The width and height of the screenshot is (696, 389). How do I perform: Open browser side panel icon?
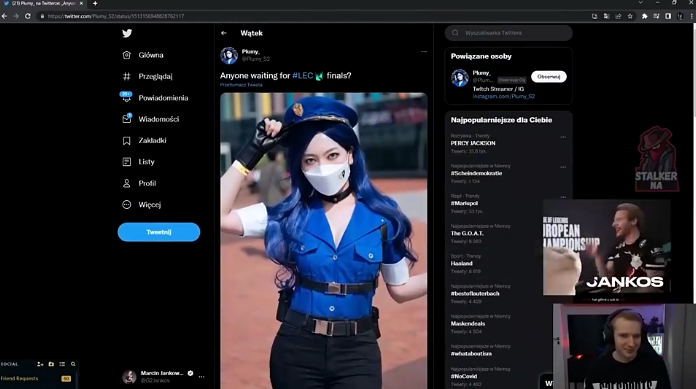pos(668,16)
